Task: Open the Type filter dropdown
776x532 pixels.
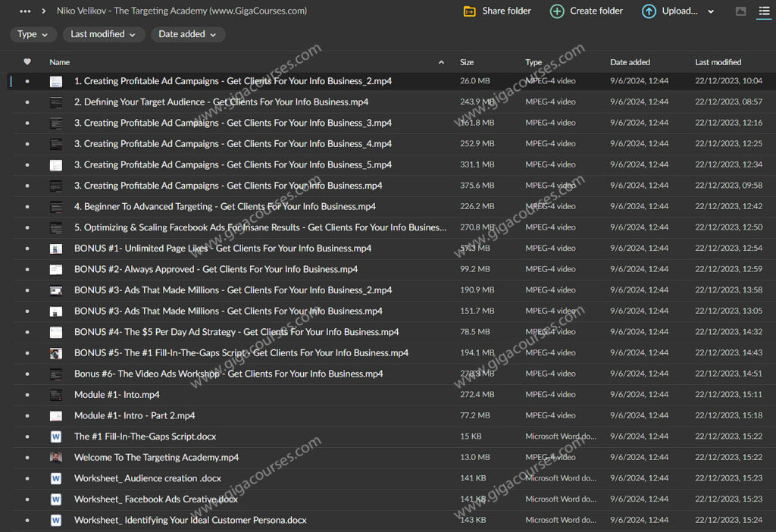Action: point(33,34)
